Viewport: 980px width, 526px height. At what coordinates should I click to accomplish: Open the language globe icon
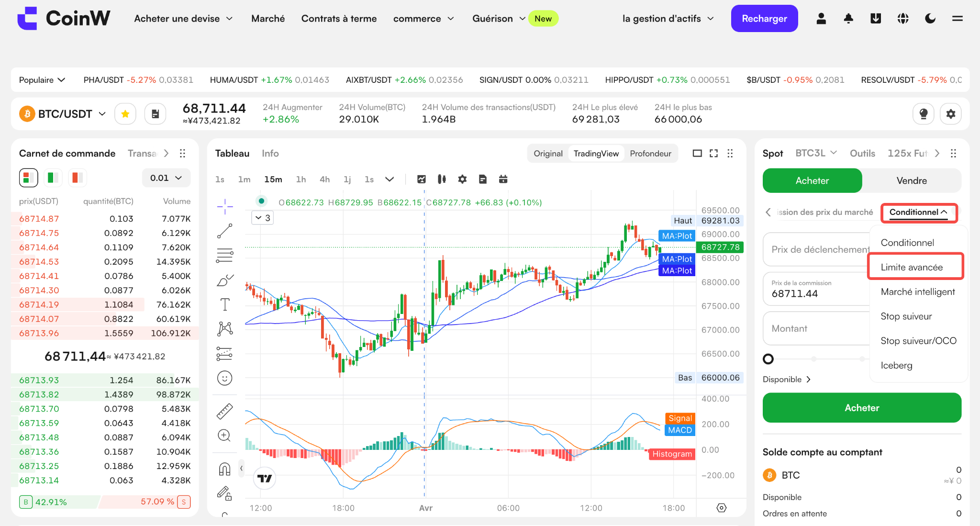903,19
